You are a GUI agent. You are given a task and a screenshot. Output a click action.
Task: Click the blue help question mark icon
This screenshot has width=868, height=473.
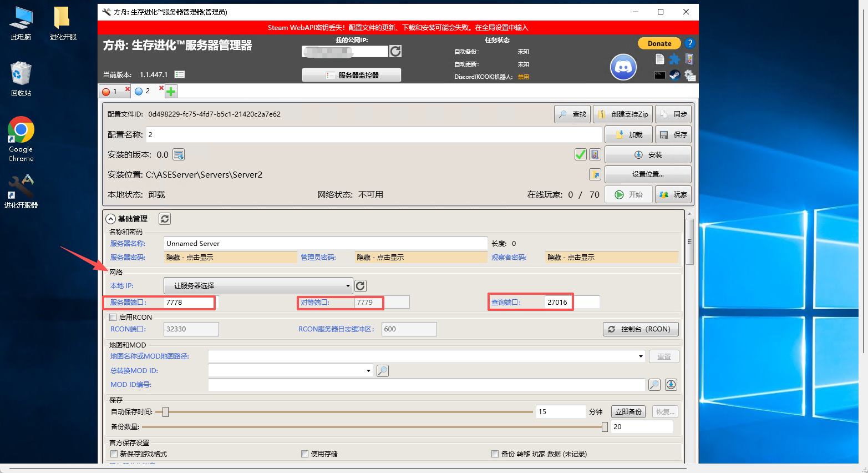[689, 43]
